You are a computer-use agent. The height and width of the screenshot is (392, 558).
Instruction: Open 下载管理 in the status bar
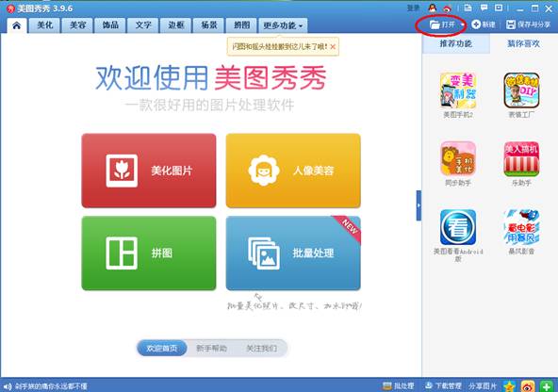coord(443,386)
